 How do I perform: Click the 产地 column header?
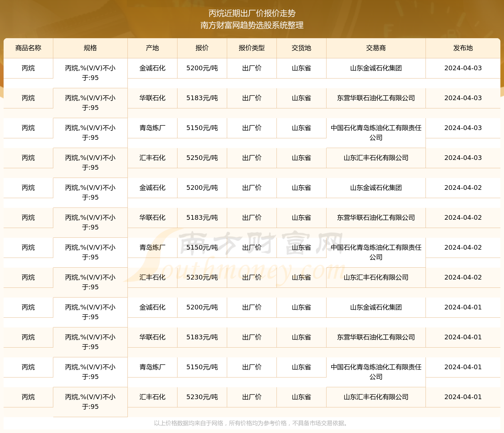[152, 48]
